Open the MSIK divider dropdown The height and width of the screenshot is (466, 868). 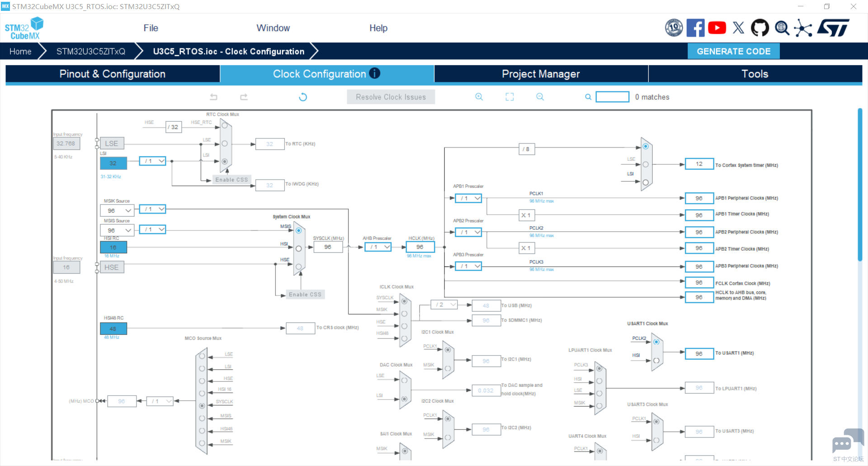pos(153,209)
